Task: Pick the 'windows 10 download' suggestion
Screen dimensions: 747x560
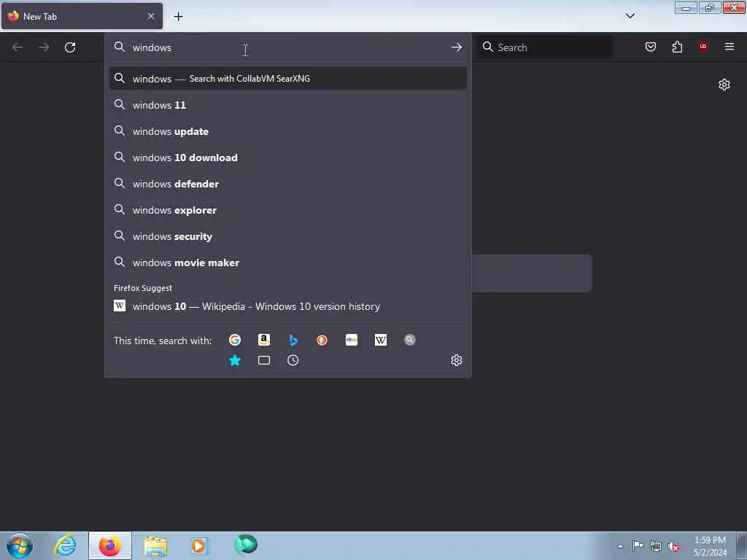Action: click(x=287, y=157)
